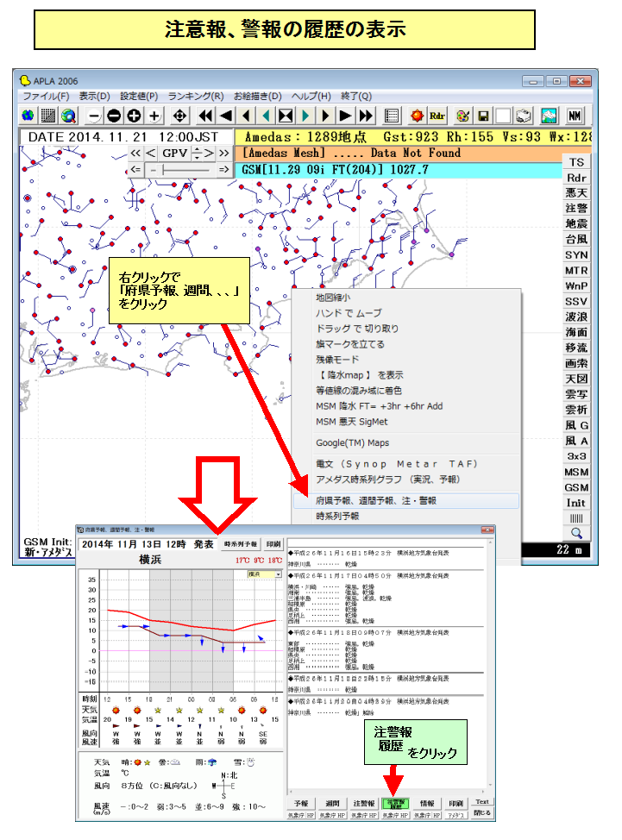This screenshot has width=622, height=840.
Task: Open the list table icon
Action: click(393, 116)
